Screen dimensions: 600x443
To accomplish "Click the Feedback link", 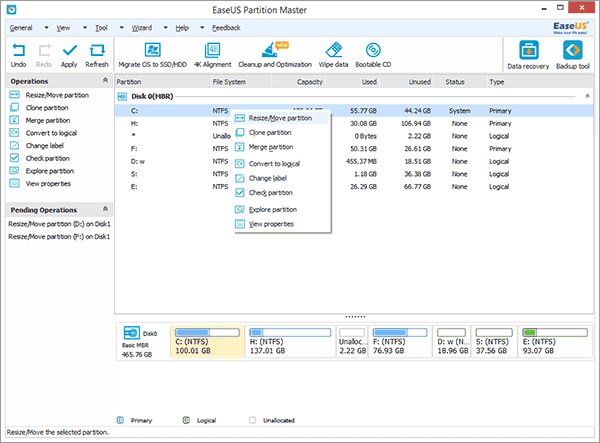I will 226,28.
